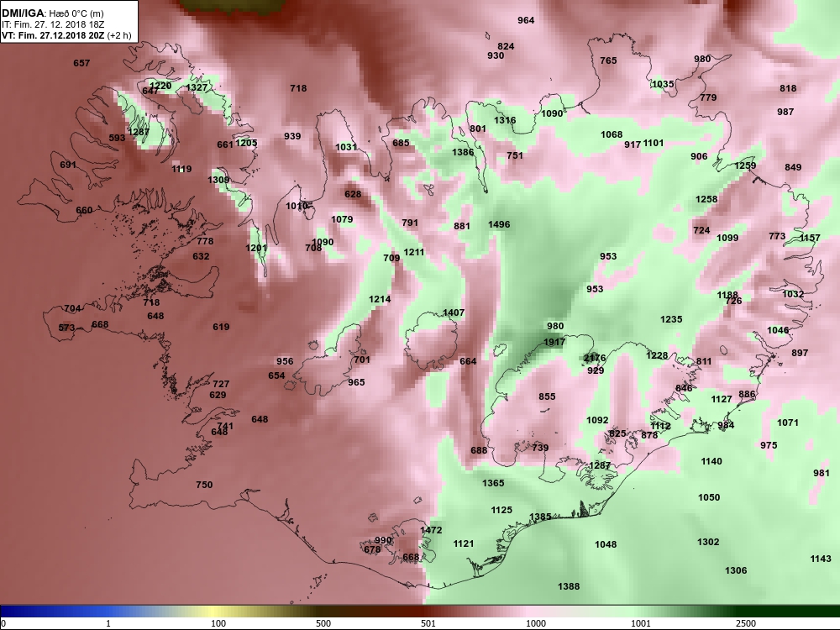
Task: Select the 1496 height label
Action: tap(499, 224)
